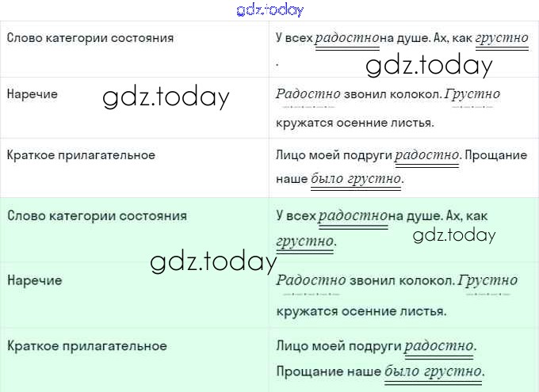Click italic "Радостно" before "звонил колокол" in green table
This screenshot has width=539, height=392.
click(x=311, y=280)
